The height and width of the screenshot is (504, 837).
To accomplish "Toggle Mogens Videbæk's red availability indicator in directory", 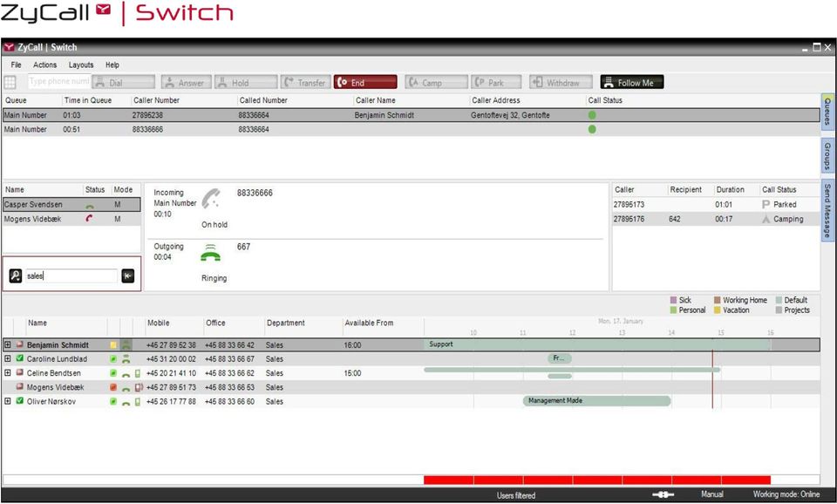I will (x=20, y=386).
